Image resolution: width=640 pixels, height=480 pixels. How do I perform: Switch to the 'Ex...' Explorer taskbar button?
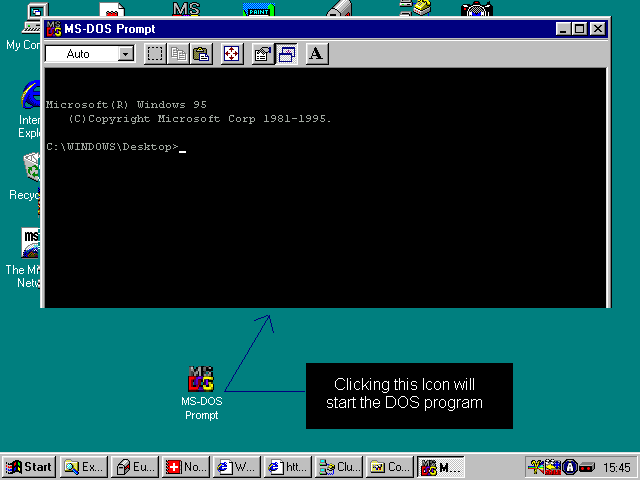pos(84,467)
